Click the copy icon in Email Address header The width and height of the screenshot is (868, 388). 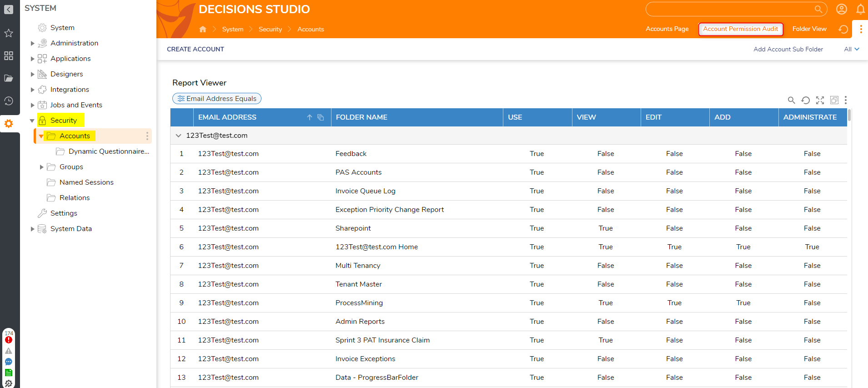pos(321,117)
